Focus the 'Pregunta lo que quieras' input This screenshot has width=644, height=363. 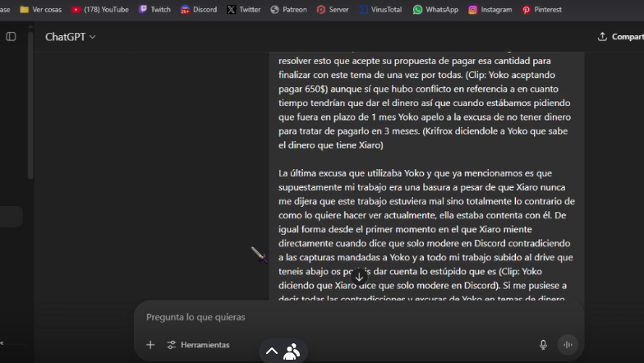(358, 317)
